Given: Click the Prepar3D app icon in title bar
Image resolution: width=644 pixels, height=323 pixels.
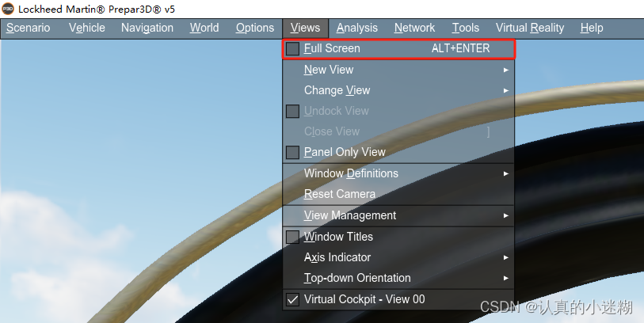Looking at the screenshot, I should click(8, 9).
